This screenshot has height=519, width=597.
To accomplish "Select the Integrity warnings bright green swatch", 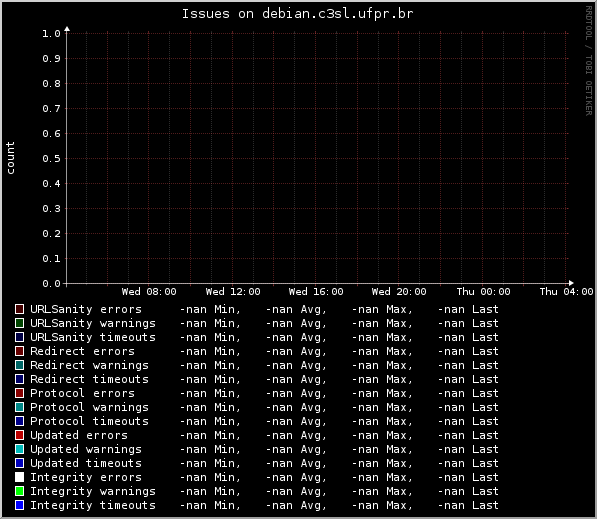I will [x=19, y=491].
